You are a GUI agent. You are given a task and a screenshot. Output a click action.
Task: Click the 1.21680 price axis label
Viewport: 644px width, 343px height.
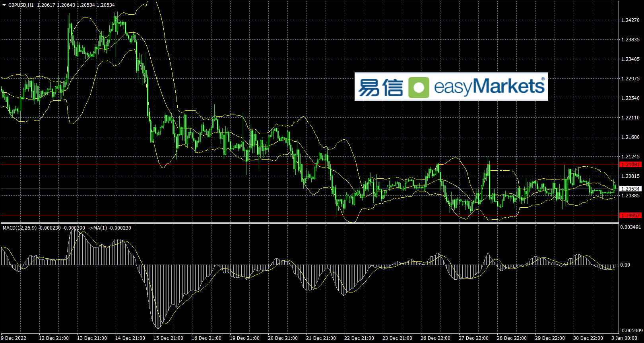tap(630, 137)
